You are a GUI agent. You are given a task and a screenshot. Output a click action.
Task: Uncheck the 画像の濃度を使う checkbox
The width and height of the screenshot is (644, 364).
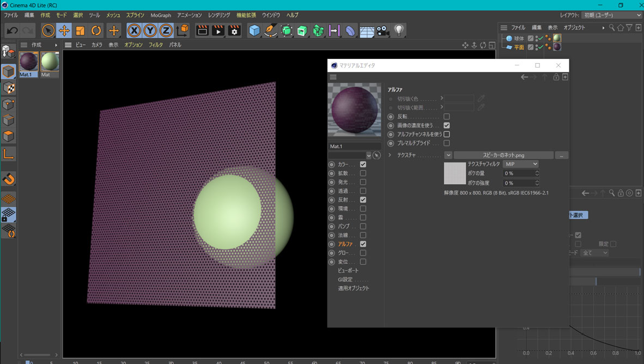[x=446, y=125]
